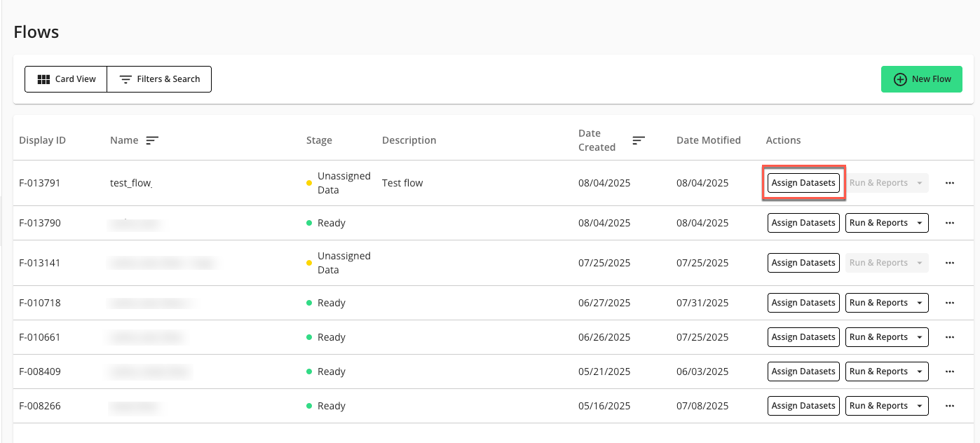The height and width of the screenshot is (443, 980).
Task: Click Assign Datasets on the F-010661 row
Action: [x=803, y=336]
